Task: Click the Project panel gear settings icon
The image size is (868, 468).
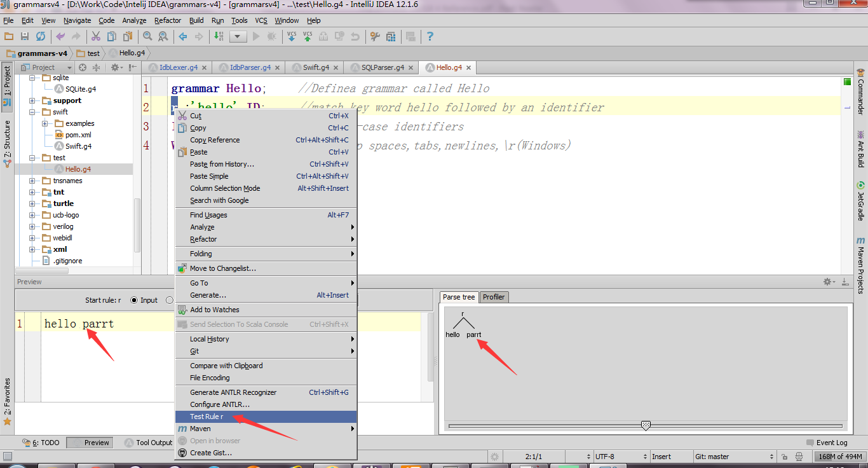Action: (x=116, y=67)
